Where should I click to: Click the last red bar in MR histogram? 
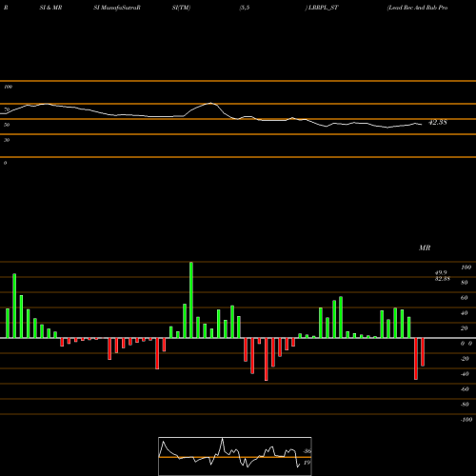pos(423,352)
